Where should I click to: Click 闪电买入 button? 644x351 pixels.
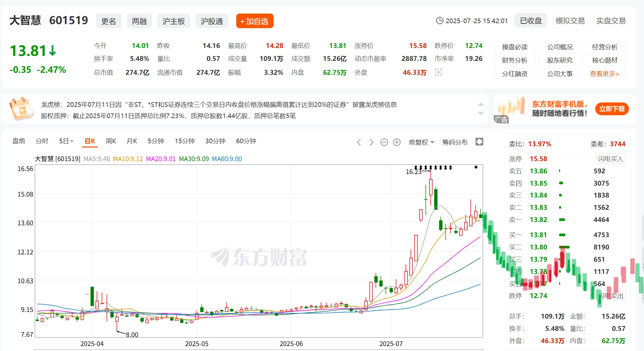pos(611,159)
